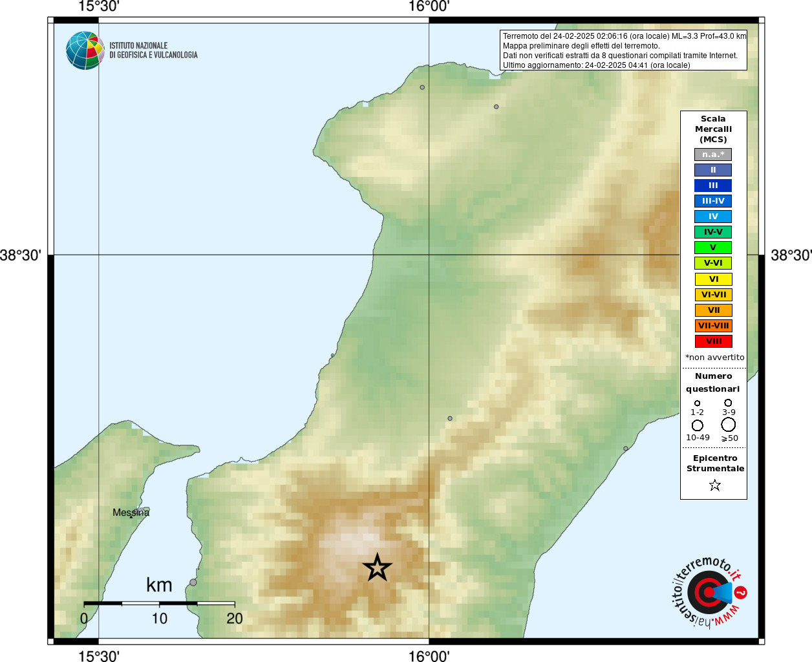Click the II intensity legend swatch
Image resolution: width=812 pixels, height=662 pixels.
pos(713,170)
